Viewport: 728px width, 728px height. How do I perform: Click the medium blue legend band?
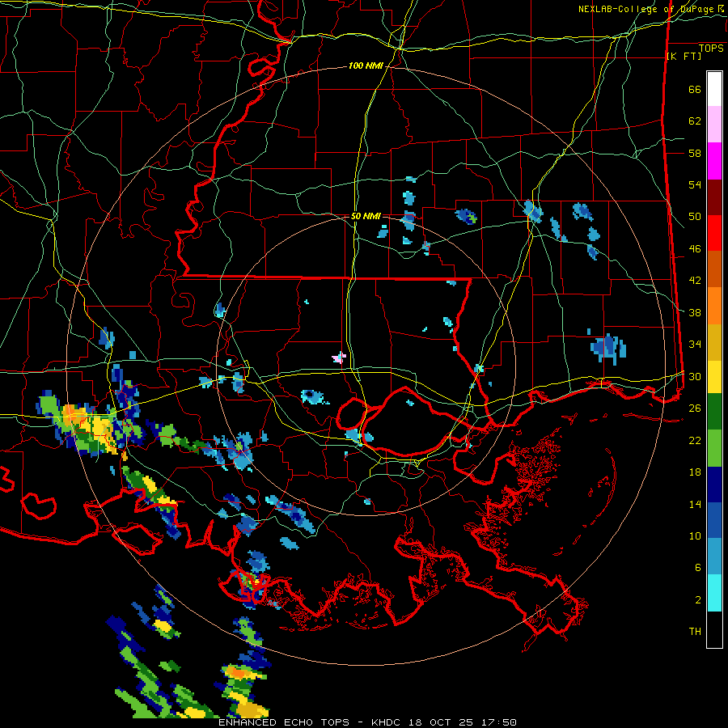[x=714, y=520]
